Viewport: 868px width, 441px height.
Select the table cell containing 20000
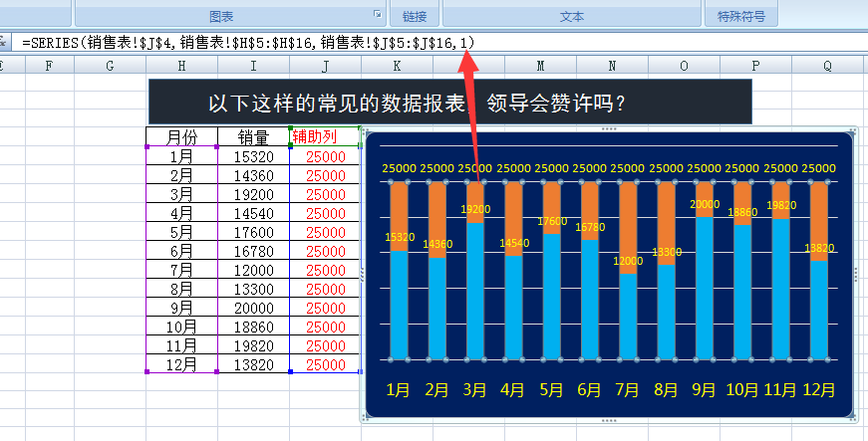pyautogui.click(x=253, y=308)
